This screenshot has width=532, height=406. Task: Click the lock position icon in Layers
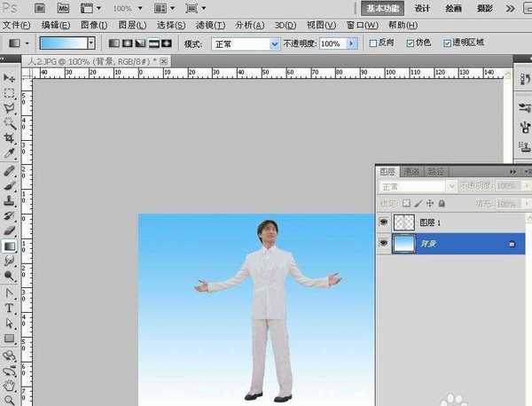430,203
